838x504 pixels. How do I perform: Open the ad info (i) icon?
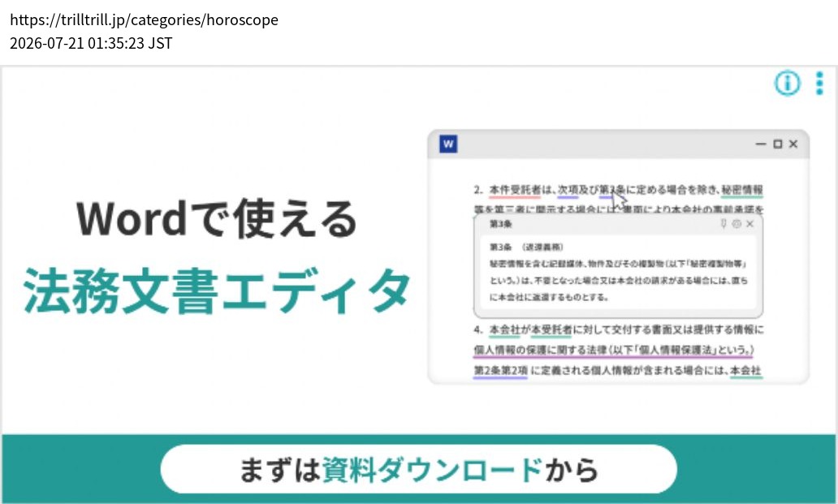787,84
